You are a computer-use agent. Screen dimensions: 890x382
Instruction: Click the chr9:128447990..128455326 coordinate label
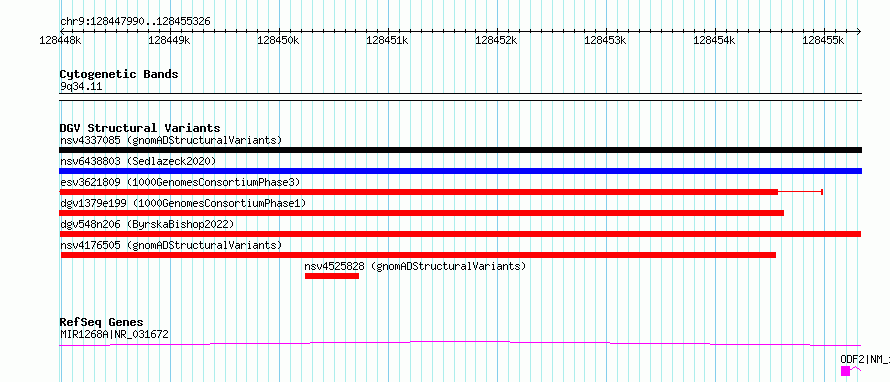click(x=135, y=22)
